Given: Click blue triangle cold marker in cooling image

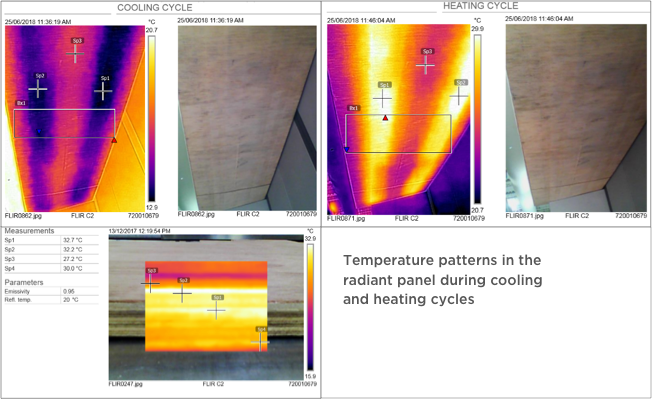Looking at the screenshot, I should point(39,131).
